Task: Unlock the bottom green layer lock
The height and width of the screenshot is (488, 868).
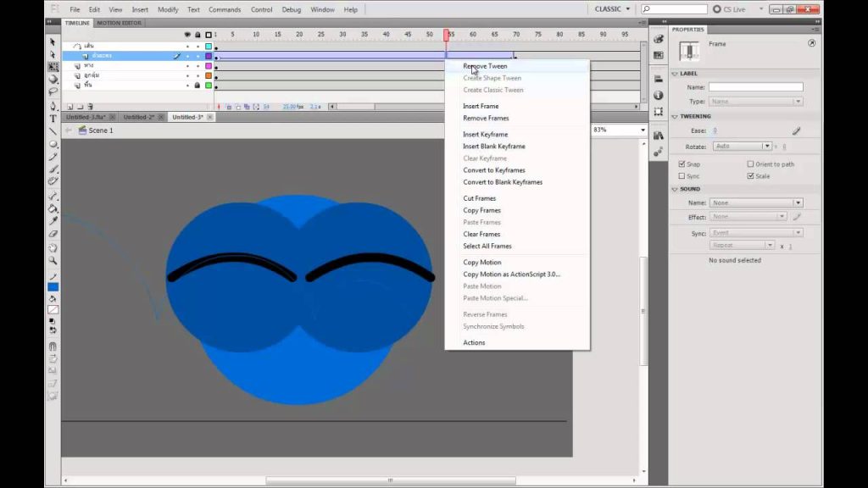Action: tap(197, 86)
